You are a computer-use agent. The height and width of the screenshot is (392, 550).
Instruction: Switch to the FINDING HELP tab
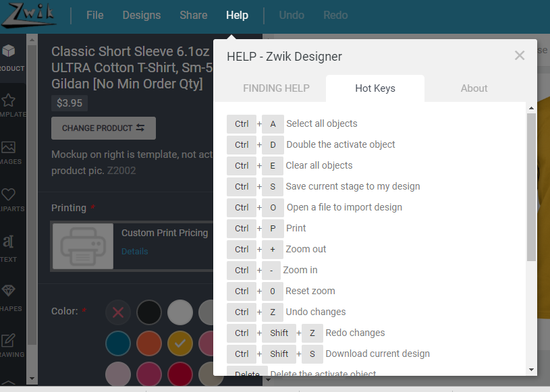pyautogui.click(x=277, y=88)
